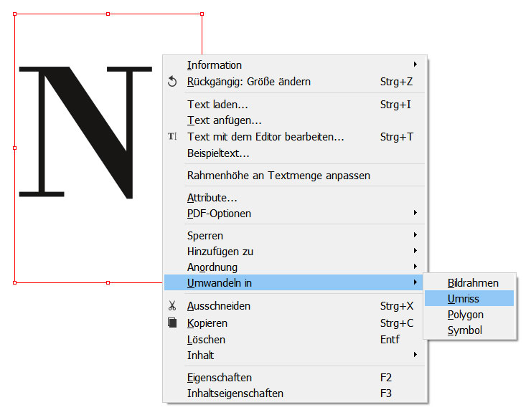Click the text editor icon
Viewport: 531px width, 420px height.
pos(172,137)
